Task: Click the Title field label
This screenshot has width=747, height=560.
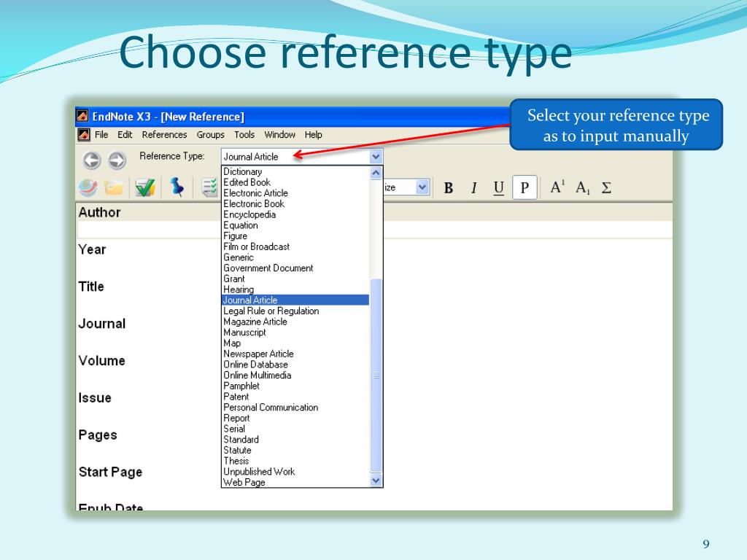Action: coord(91,287)
